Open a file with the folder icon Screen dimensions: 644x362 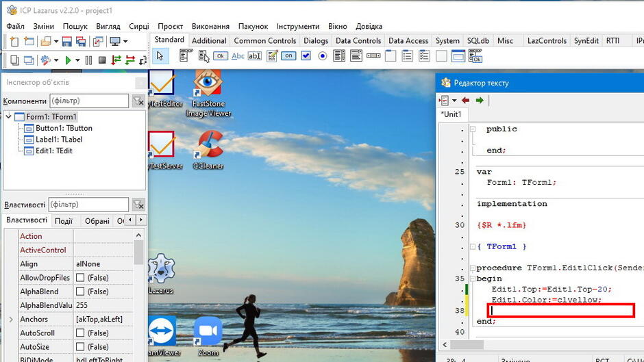(x=45, y=41)
